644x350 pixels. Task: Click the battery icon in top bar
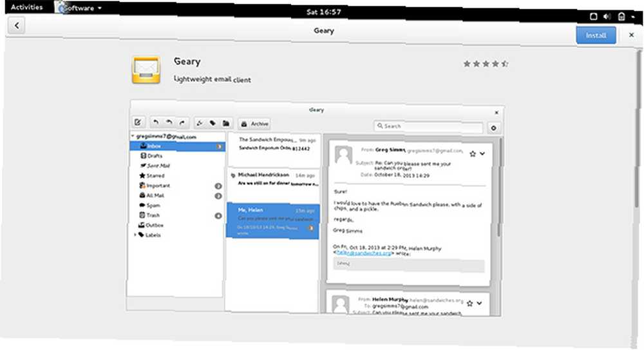621,17
